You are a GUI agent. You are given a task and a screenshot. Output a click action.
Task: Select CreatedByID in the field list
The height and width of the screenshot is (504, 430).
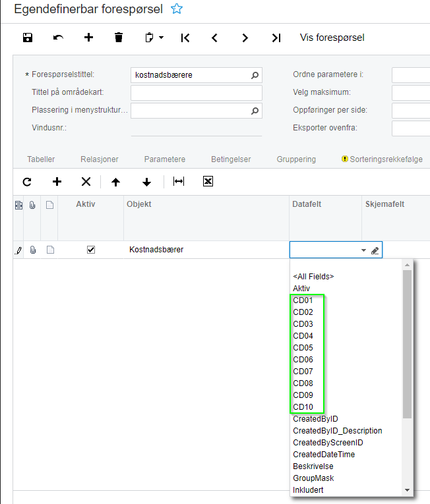[315, 419]
